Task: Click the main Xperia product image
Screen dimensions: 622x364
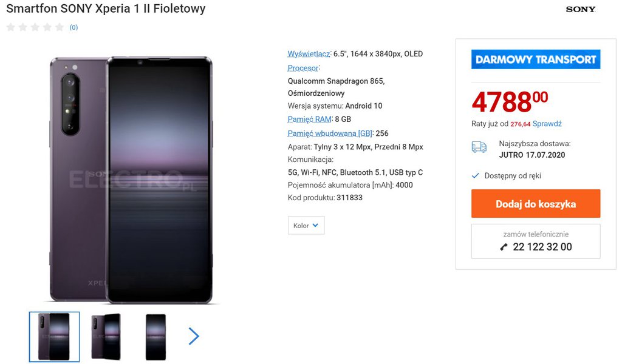Action: (131, 179)
